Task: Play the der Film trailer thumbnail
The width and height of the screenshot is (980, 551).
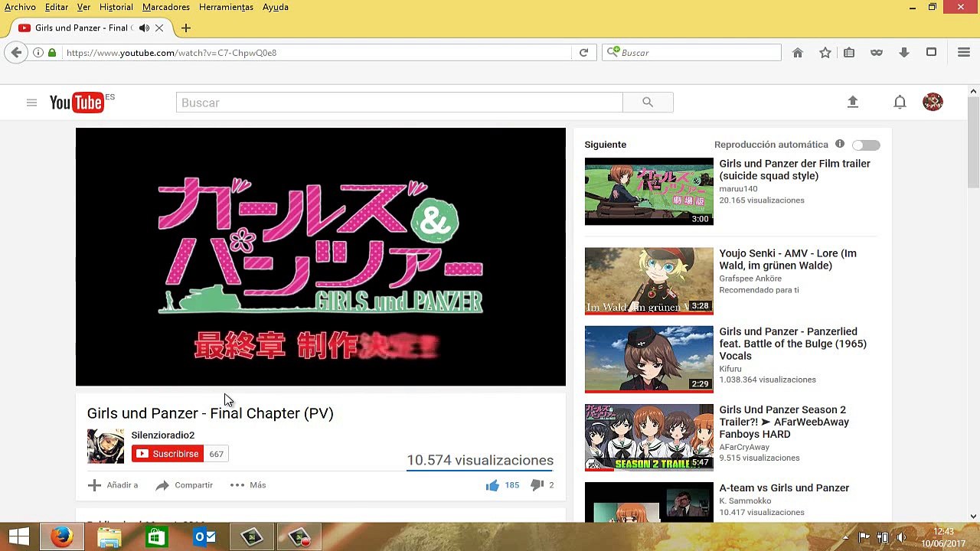Action: (648, 191)
